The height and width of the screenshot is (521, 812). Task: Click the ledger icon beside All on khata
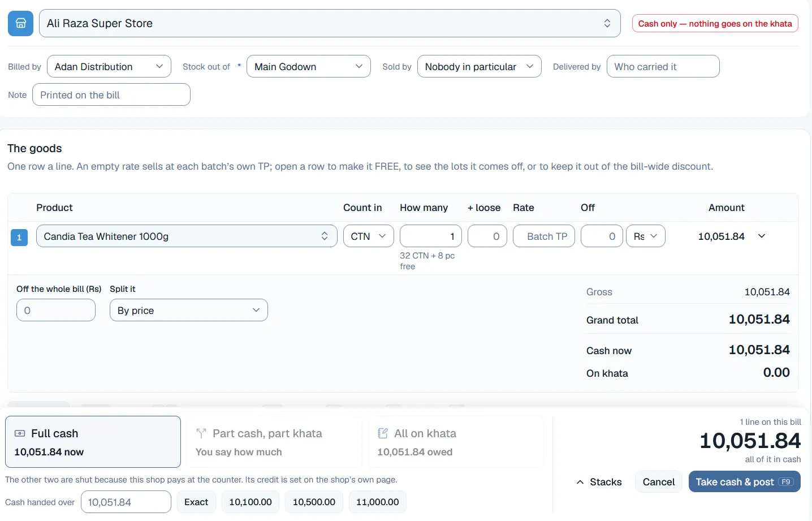383,433
